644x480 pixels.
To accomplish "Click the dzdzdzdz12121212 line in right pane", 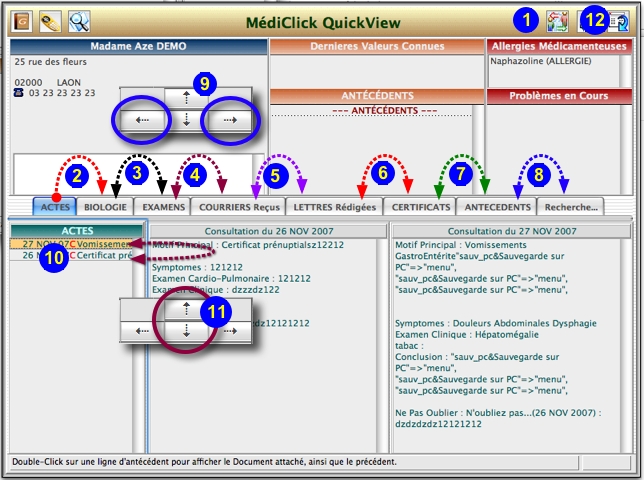I will (438, 424).
